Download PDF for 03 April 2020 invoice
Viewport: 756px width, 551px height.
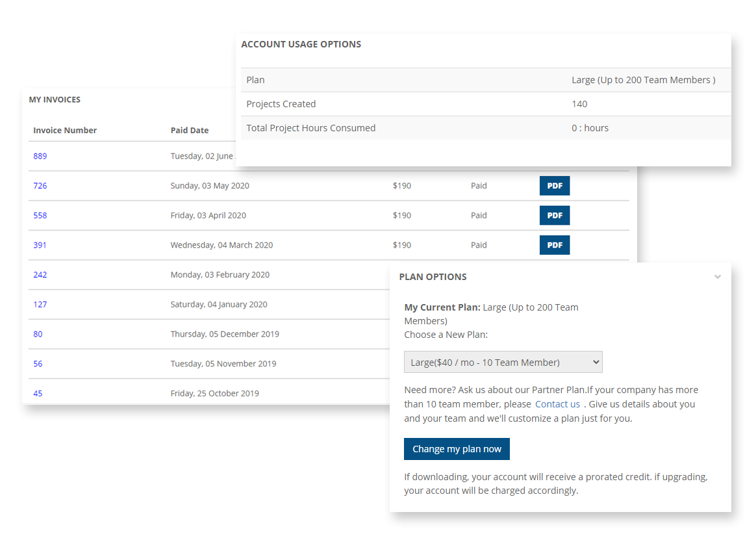point(555,215)
